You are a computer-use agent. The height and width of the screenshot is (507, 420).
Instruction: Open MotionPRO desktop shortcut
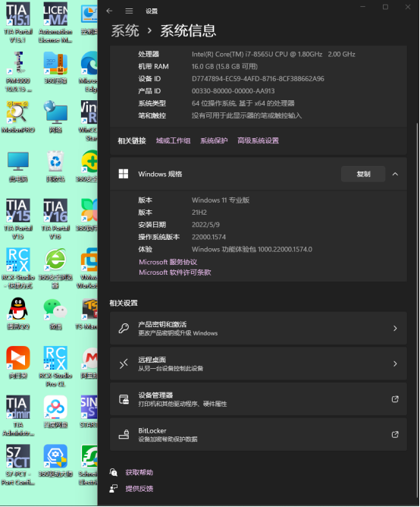click(x=18, y=117)
